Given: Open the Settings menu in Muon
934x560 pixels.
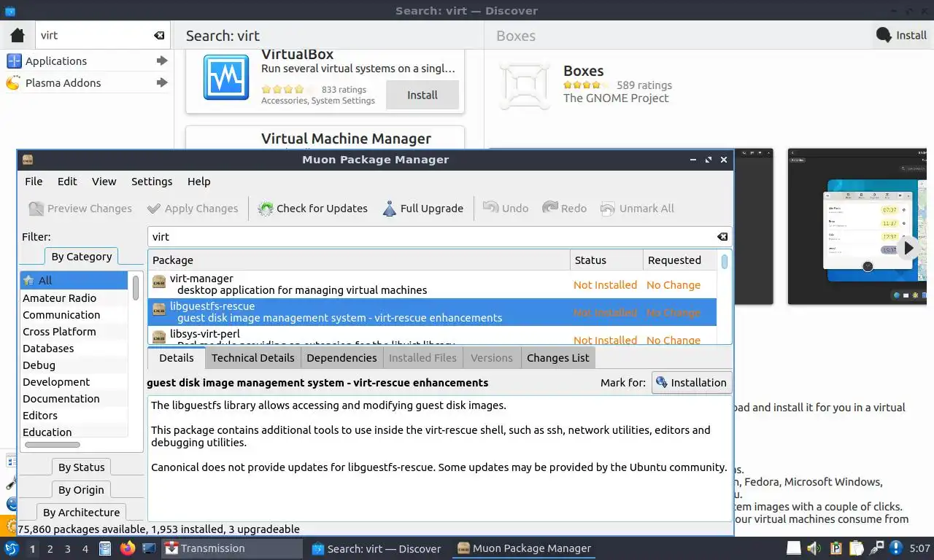Looking at the screenshot, I should pos(152,182).
